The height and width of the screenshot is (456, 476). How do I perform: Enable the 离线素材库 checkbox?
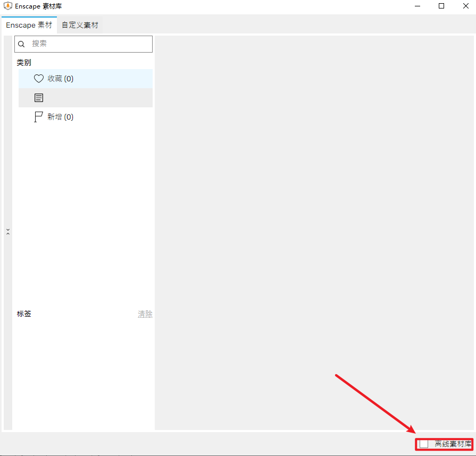tap(424, 444)
